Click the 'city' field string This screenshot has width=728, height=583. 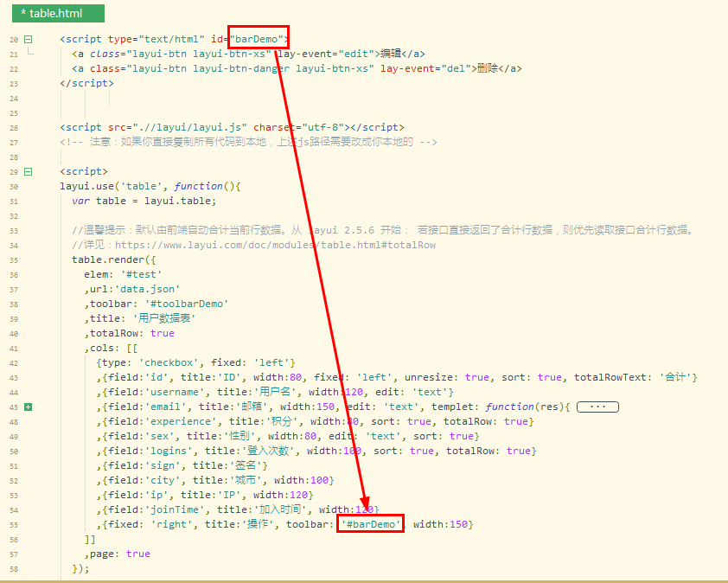163,480
